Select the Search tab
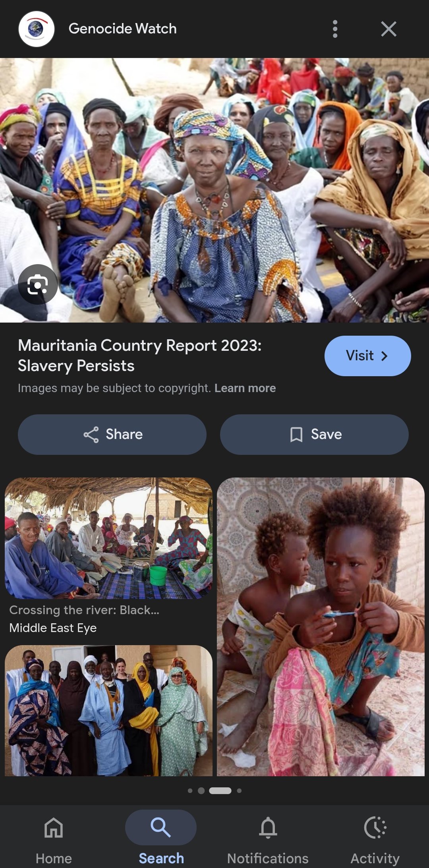This screenshot has width=429, height=868. (161, 837)
